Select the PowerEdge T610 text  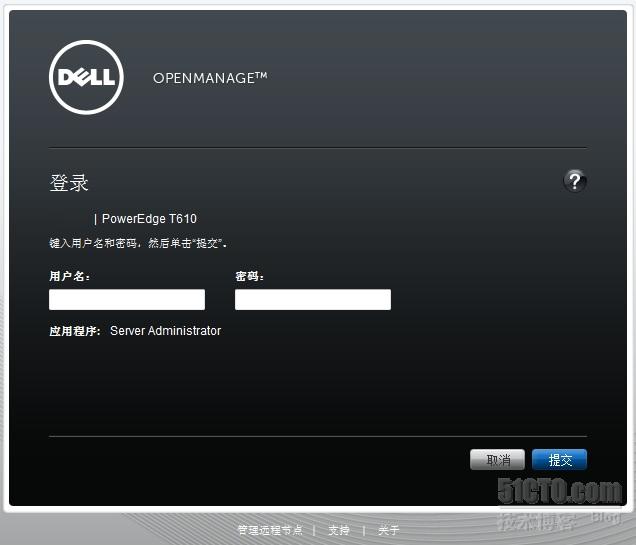[149, 219]
